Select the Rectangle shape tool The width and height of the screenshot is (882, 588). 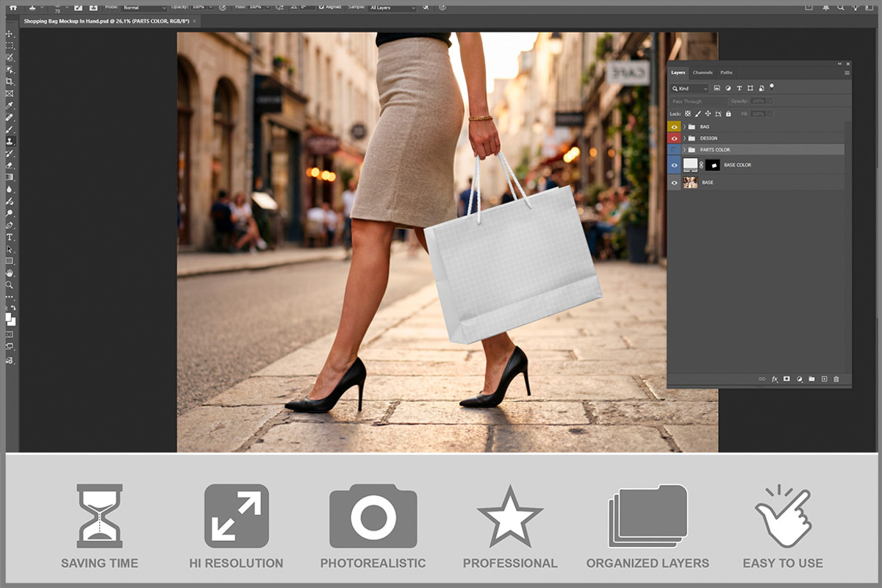tap(10, 261)
